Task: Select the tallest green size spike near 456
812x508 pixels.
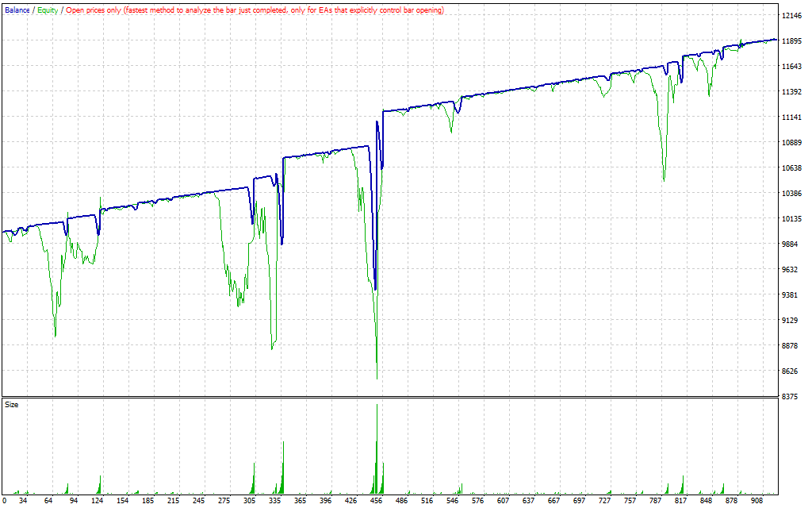Action: (x=377, y=444)
